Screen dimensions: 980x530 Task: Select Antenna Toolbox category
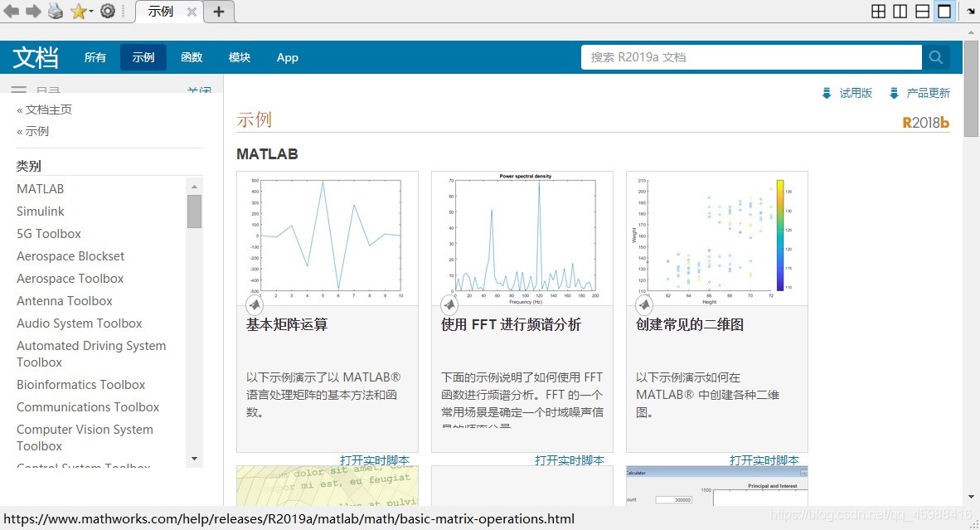pyautogui.click(x=65, y=301)
